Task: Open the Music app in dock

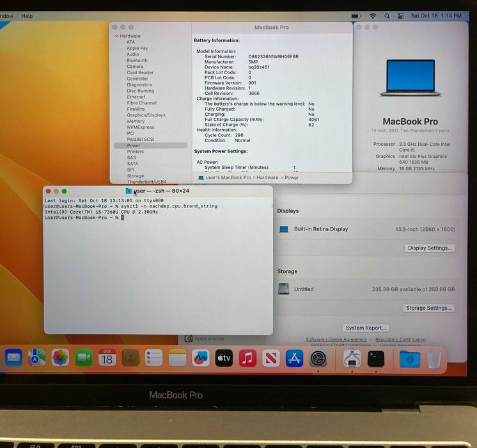Action: pyautogui.click(x=247, y=358)
